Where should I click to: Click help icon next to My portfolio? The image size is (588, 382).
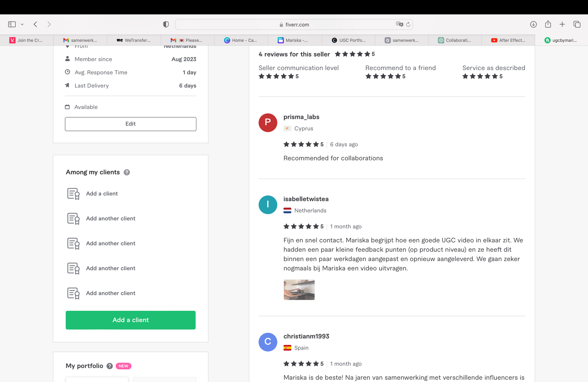(110, 366)
